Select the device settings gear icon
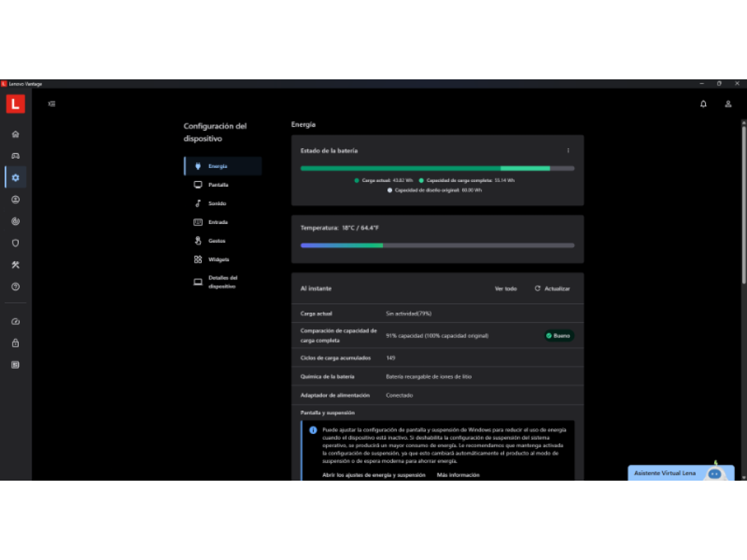The width and height of the screenshot is (747, 560). pyautogui.click(x=16, y=178)
